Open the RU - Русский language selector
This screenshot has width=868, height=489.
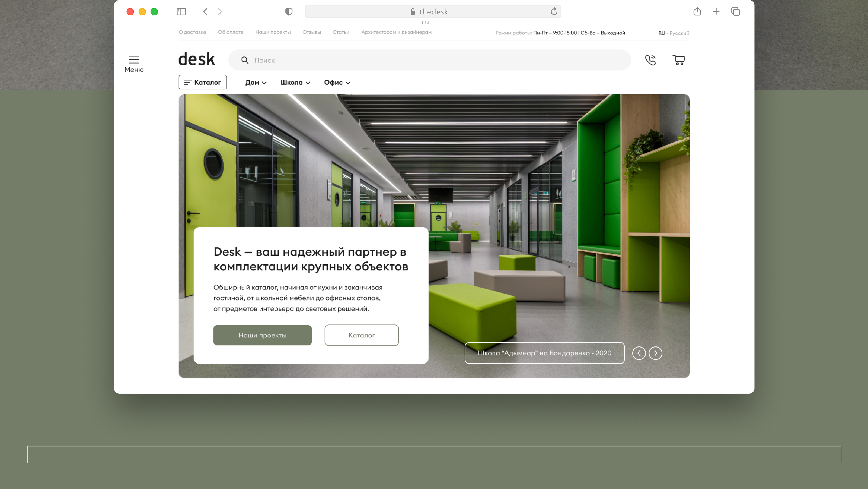click(673, 33)
